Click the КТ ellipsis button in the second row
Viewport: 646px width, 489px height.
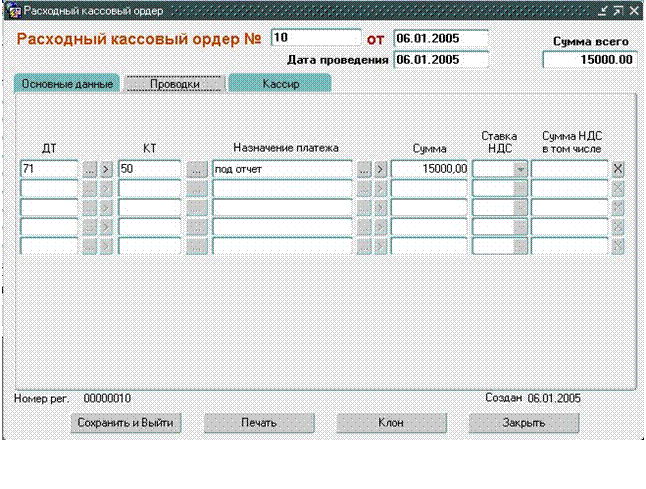pos(197,189)
